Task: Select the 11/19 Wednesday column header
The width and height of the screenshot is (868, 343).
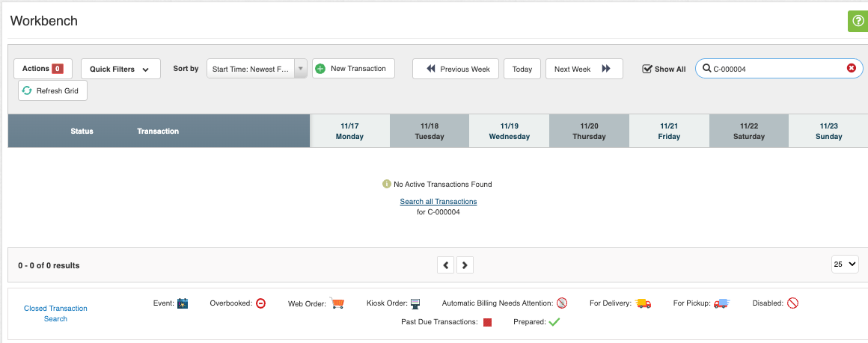Action: (509, 132)
